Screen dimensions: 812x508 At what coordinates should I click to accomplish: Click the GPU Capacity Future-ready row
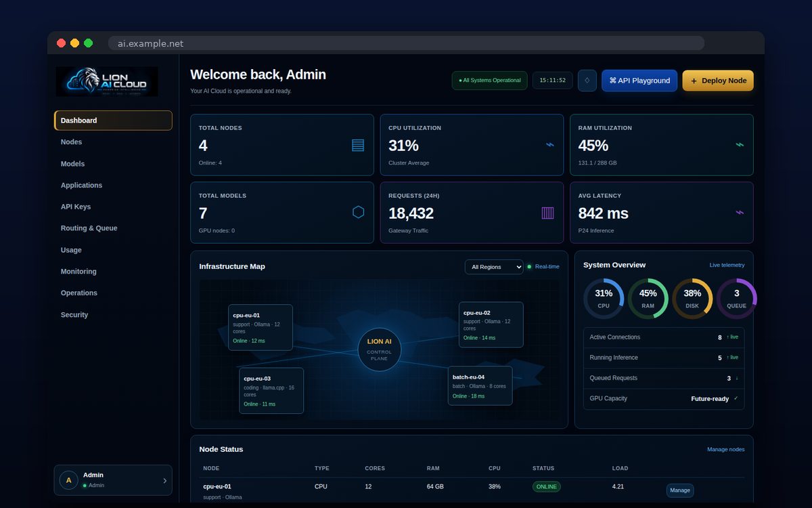click(664, 398)
